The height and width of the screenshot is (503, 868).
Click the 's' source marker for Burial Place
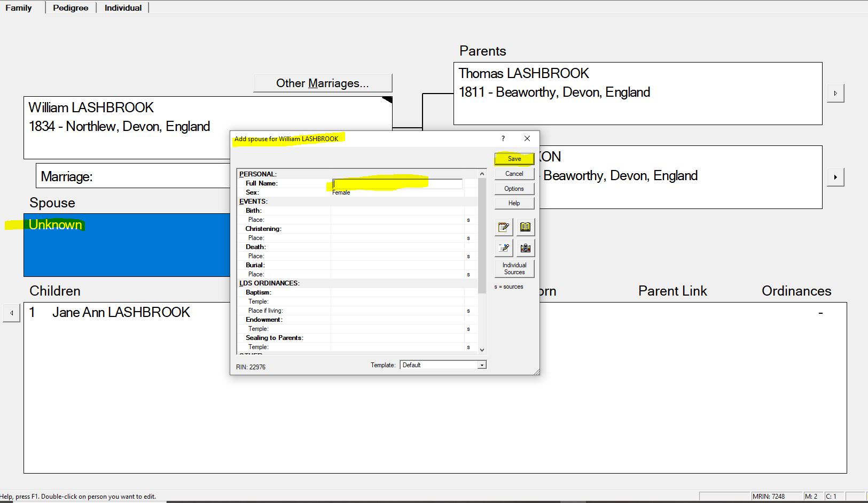[468, 274]
